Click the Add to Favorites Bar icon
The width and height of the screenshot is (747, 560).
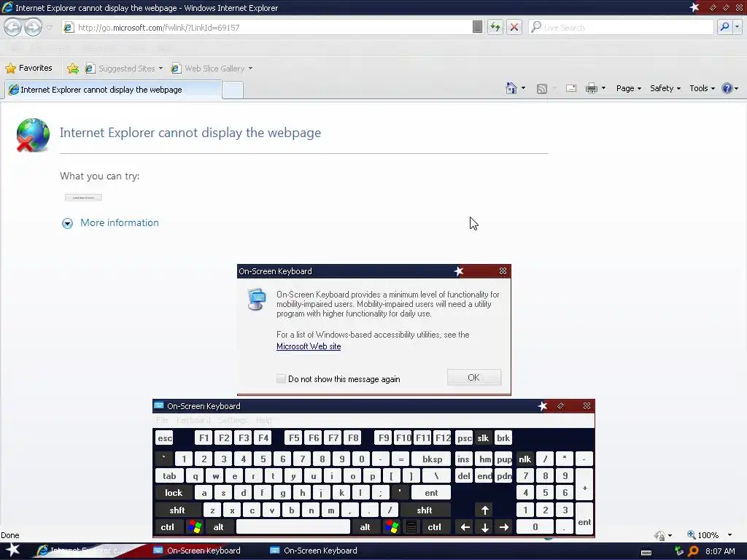(73, 69)
